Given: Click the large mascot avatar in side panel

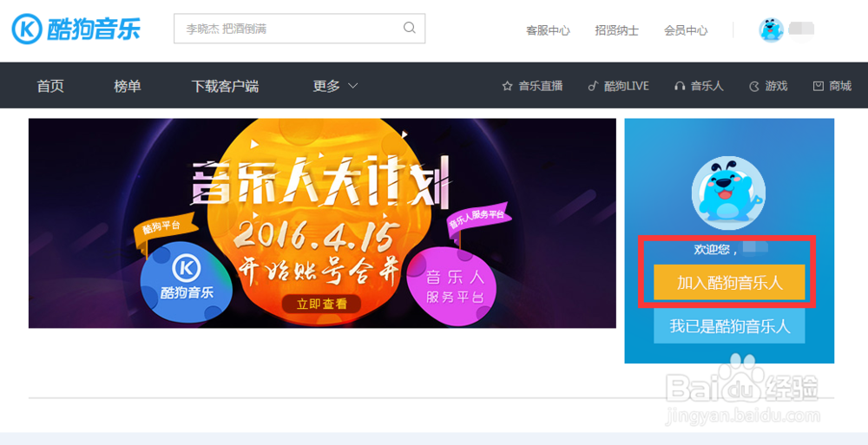Looking at the screenshot, I should pos(728,193).
